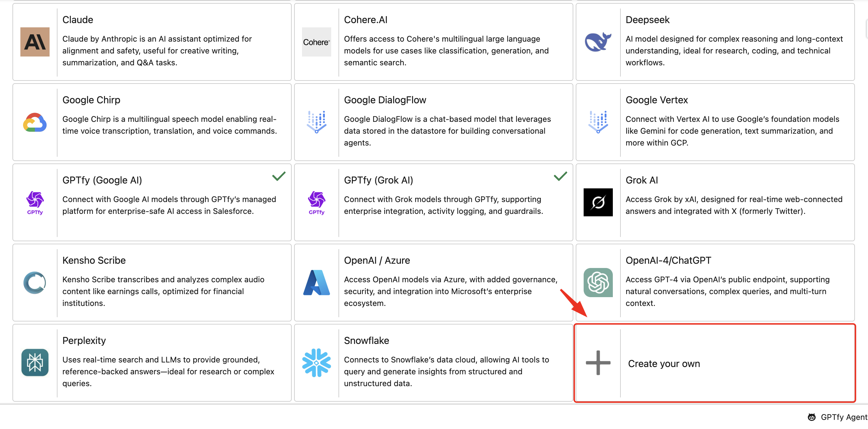Open the Google Vertex card title
The height and width of the screenshot is (429, 868).
[656, 100]
